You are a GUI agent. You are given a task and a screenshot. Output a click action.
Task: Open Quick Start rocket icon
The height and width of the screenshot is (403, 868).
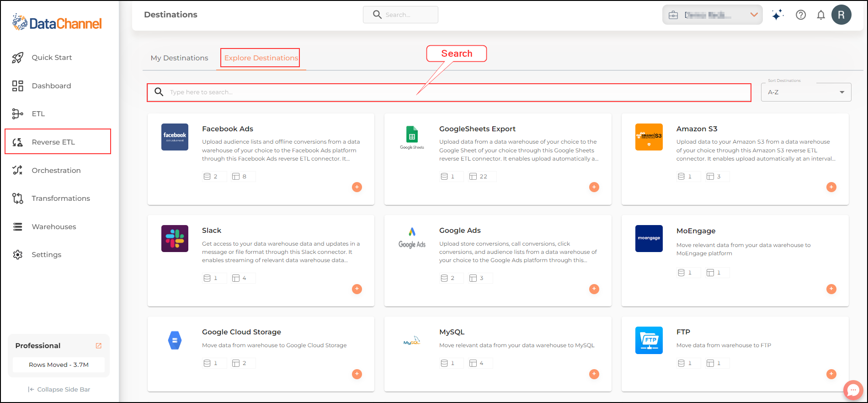coord(18,58)
